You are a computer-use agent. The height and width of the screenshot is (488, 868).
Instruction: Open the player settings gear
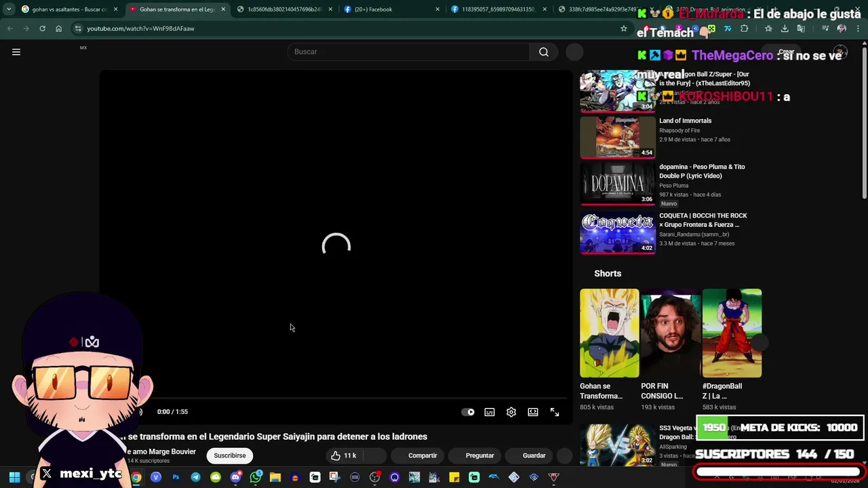click(x=511, y=412)
